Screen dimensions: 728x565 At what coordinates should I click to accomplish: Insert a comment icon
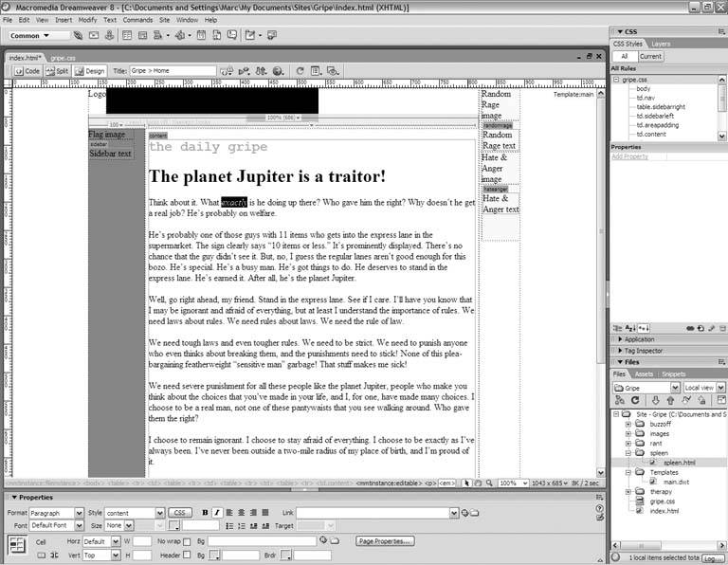[x=231, y=35]
